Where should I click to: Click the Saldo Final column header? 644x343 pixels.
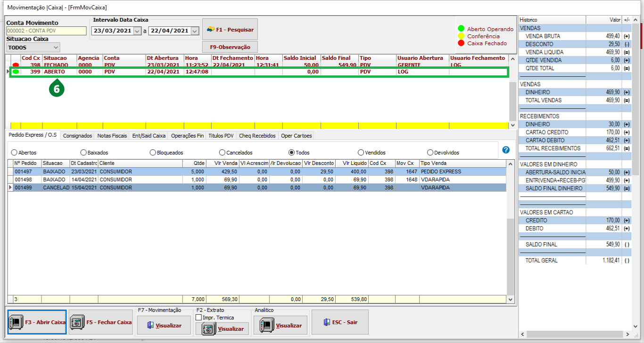coord(339,58)
